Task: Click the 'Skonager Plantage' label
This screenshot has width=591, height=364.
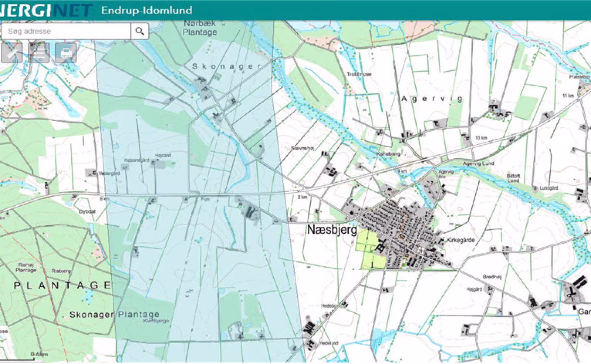Action: (x=115, y=315)
